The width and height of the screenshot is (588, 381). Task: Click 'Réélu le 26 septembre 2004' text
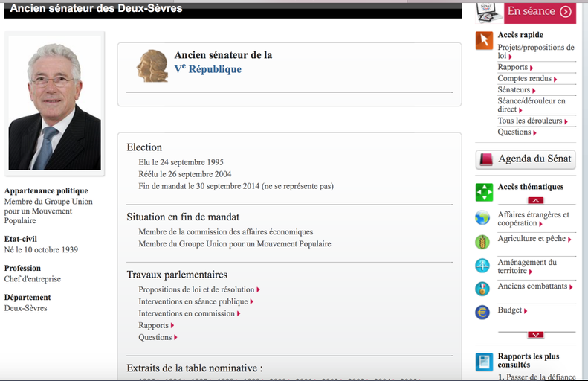(x=185, y=174)
